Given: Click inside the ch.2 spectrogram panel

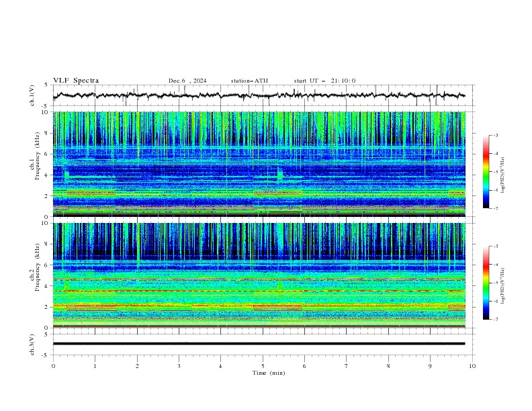Looking at the screenshot, I should tap(259, 275).
